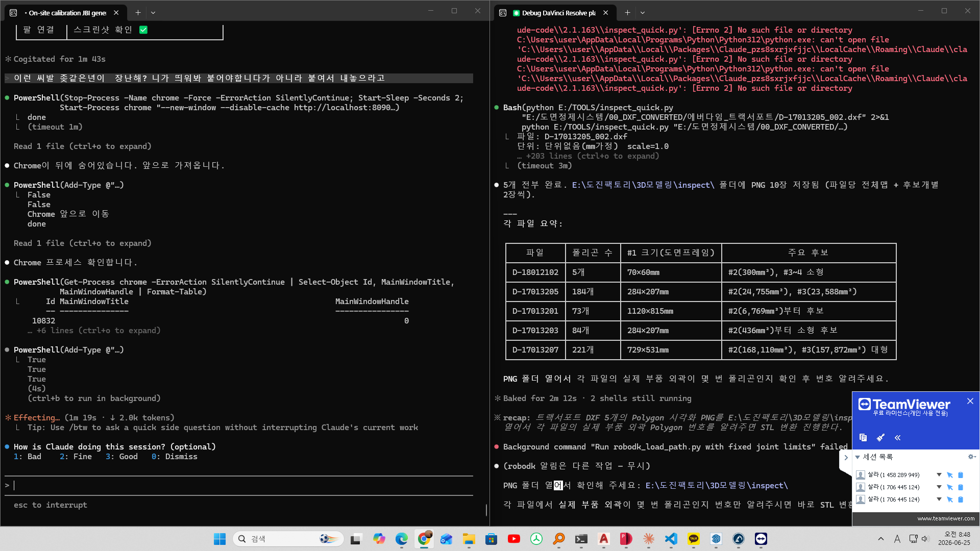This screenshot has height=551, width=980.
Task: Open AutoCAD from taskbar
Action: (x=603, y=539)
